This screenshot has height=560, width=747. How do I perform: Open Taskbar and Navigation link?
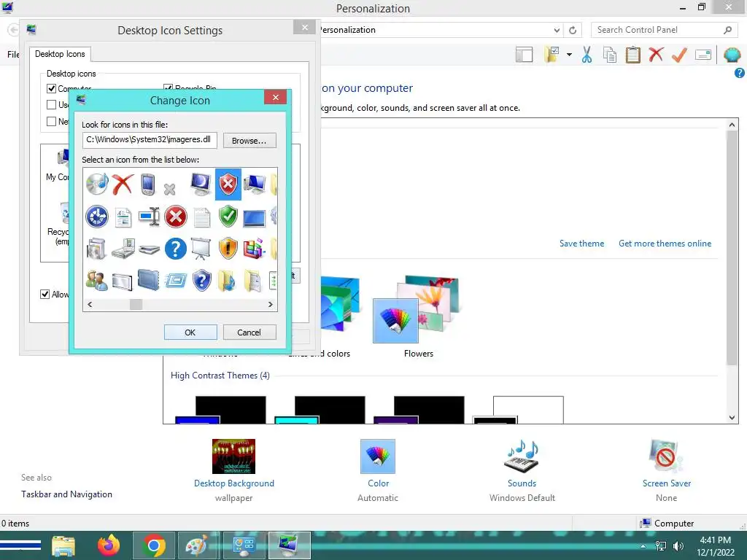66,494
